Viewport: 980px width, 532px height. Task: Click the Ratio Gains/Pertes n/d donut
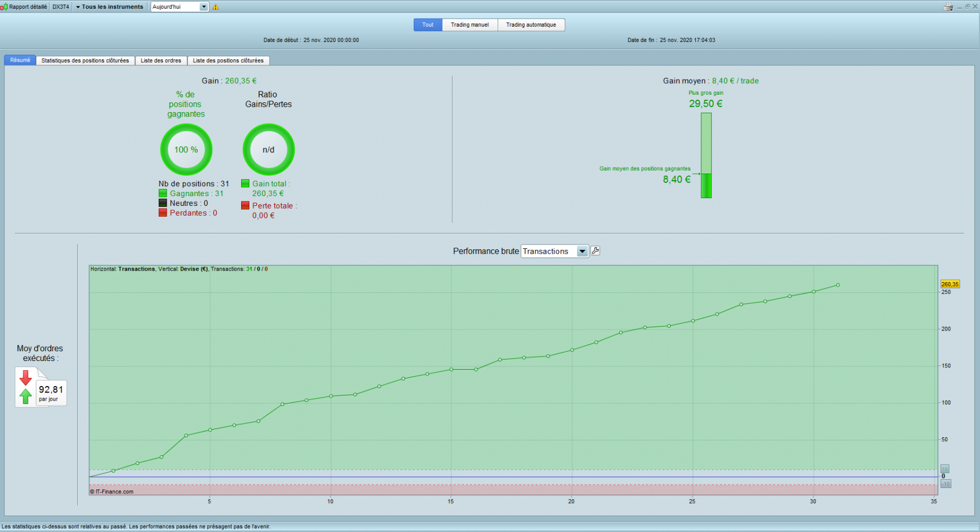point(268,150)
